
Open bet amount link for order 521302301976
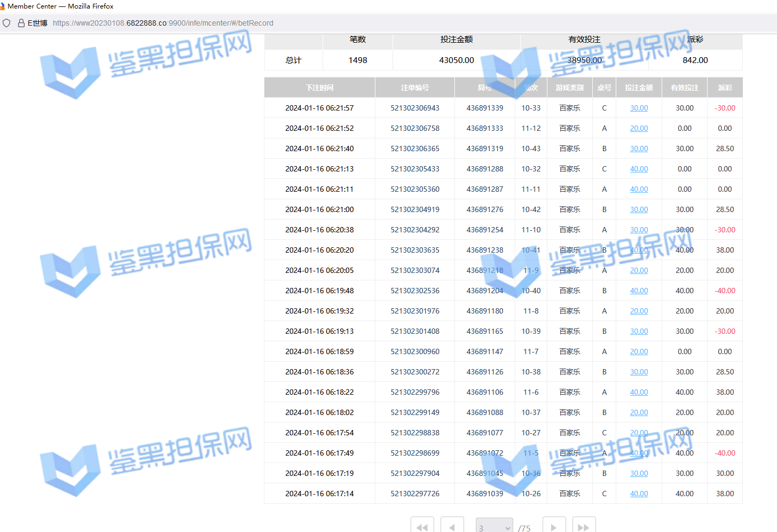click(639, 311)
